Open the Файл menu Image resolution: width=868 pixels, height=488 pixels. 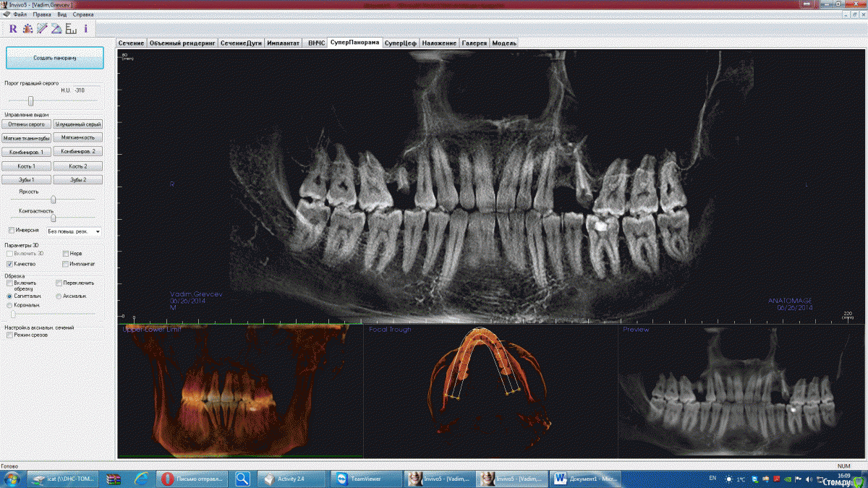point(20,14)
